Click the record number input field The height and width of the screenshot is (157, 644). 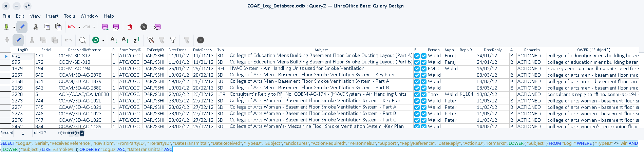point(23,133)
